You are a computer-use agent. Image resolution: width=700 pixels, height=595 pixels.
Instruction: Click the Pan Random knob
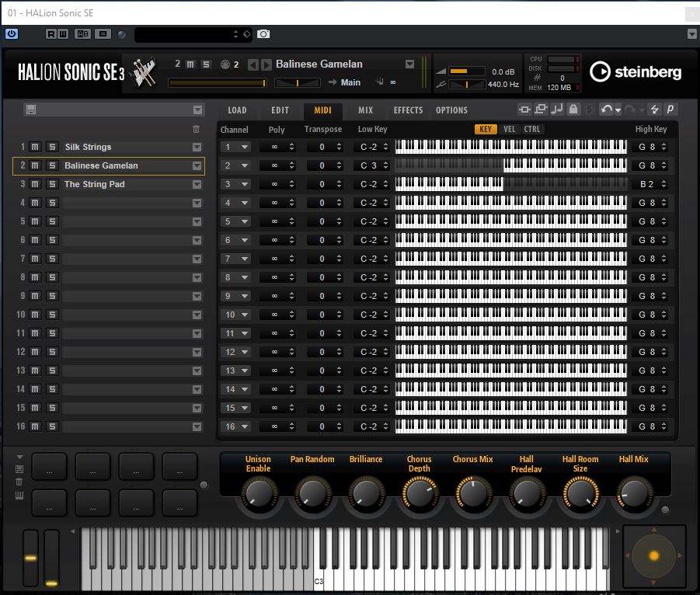tap(312, 494)
